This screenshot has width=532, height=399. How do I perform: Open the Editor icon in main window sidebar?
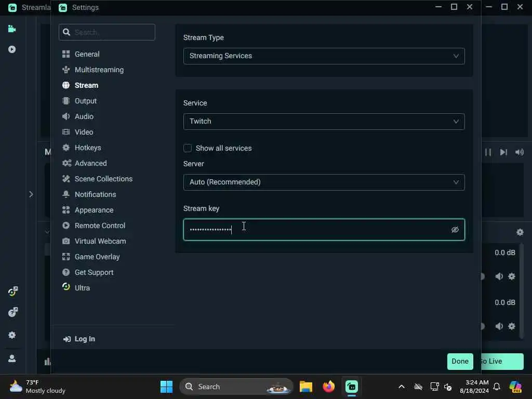pyautogui.click(x=12, y=29)
